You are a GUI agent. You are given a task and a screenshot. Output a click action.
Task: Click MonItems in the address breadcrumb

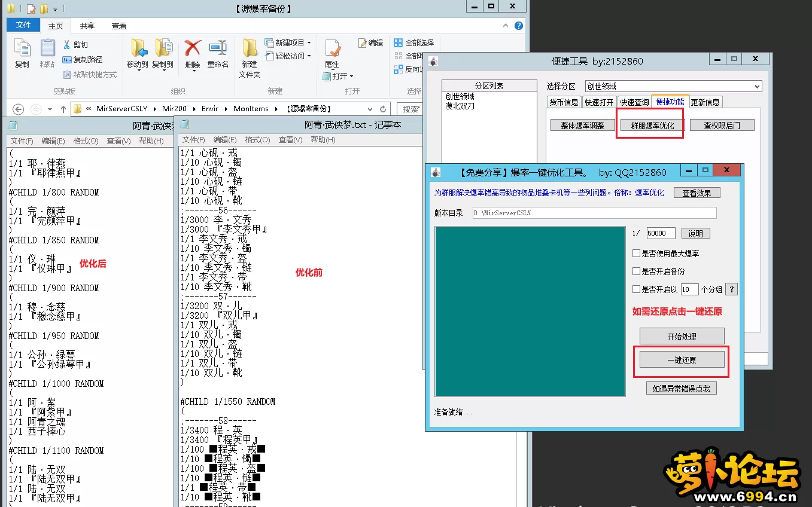[251, 109]
